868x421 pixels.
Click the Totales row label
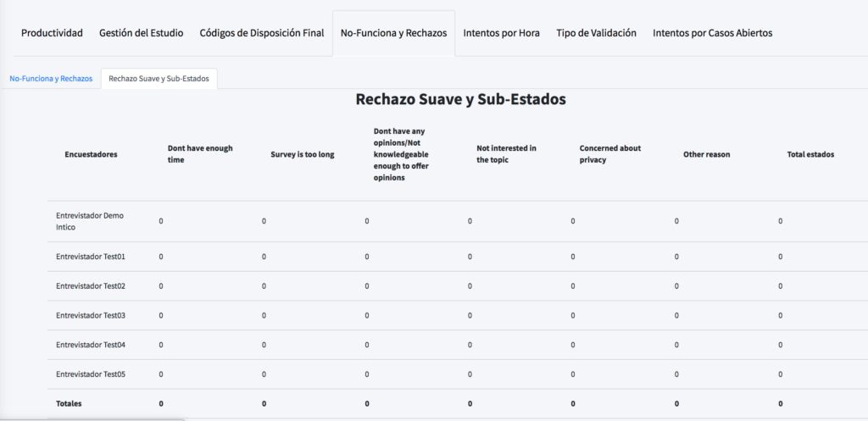tap(69, 404)
